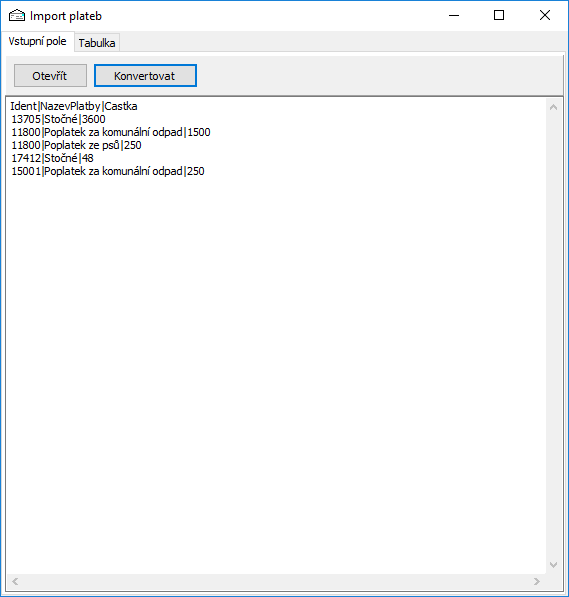
Task: Open a file with the Otevřít button
Action: 50,75
